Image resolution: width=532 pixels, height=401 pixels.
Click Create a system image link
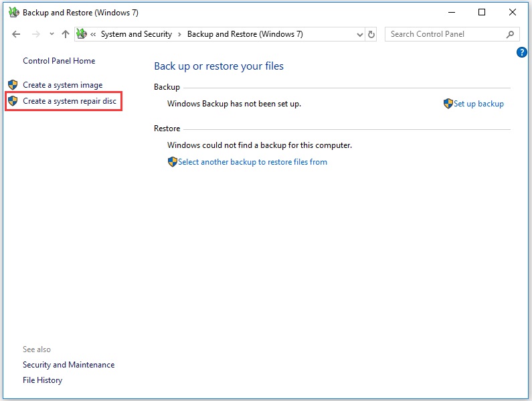tap(63, 85)
